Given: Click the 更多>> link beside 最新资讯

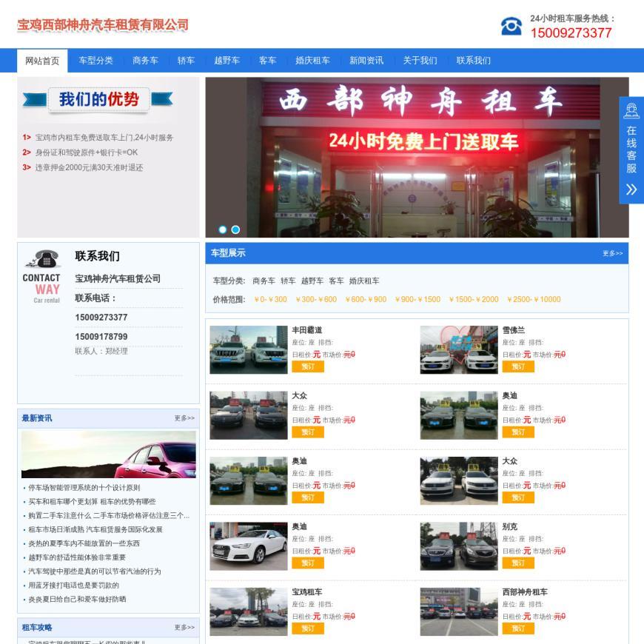Looking at the screenshot, I should pyautogui.click(x=184, y=418).
